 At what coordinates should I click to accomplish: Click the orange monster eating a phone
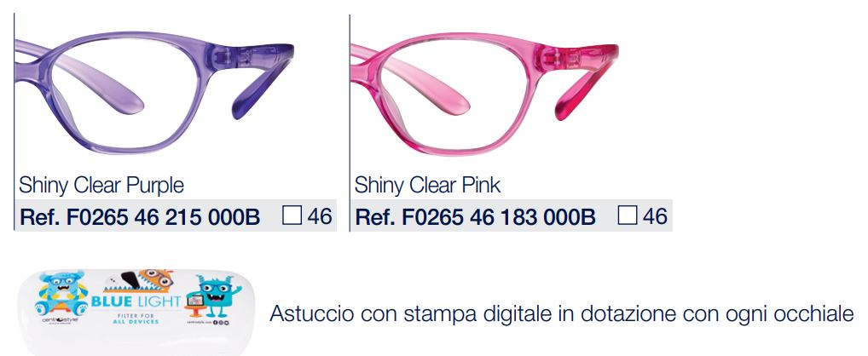[140, 282]
